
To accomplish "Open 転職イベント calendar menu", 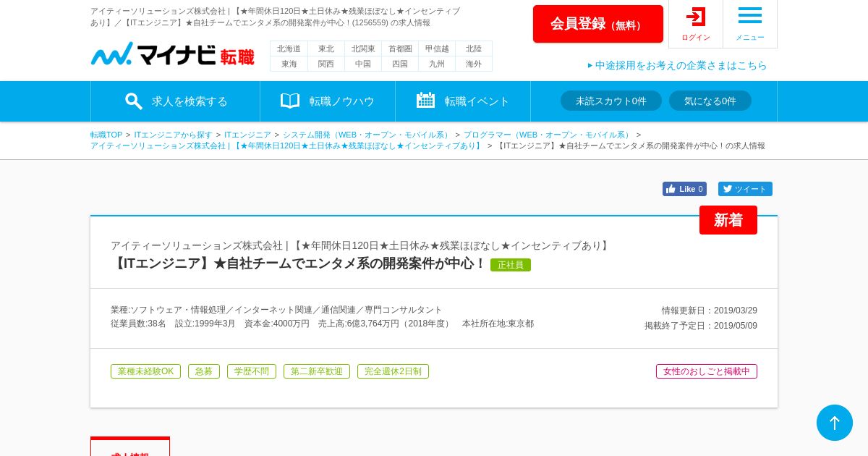I will click(x=463, y=101).
